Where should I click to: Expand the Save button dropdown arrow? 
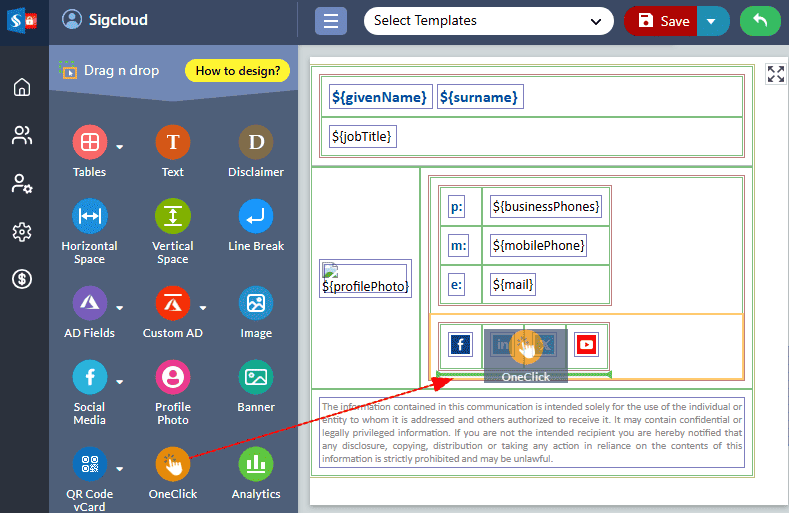pos(712,21)
